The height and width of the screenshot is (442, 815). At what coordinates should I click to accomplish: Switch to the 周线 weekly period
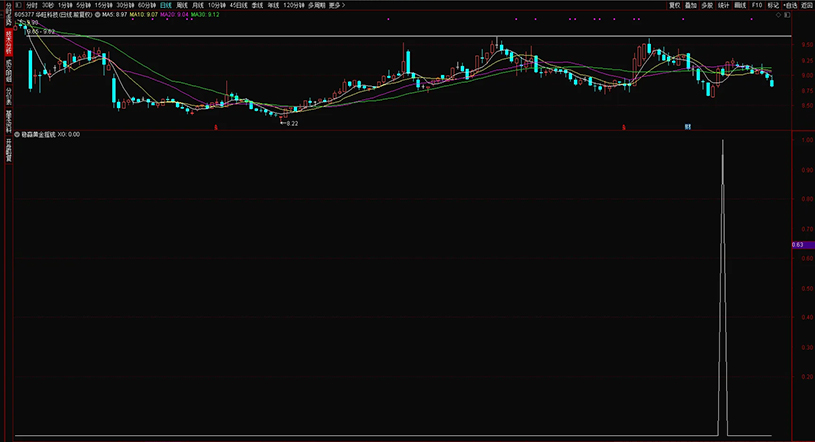coord(182,5)
